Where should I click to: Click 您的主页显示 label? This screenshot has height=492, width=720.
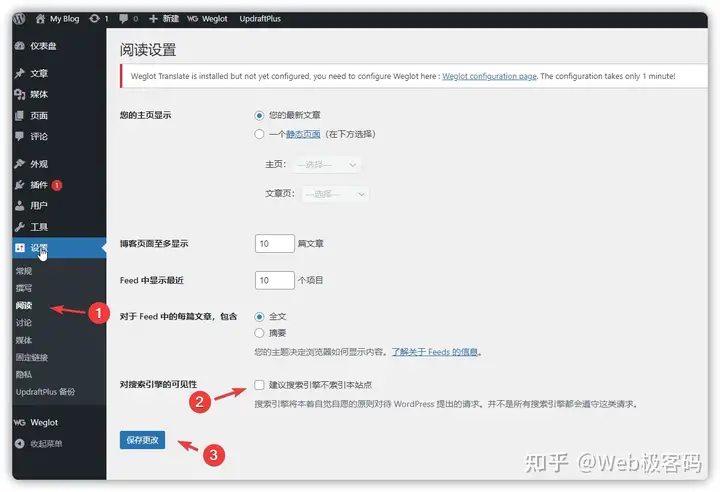[x=146, y=115]
